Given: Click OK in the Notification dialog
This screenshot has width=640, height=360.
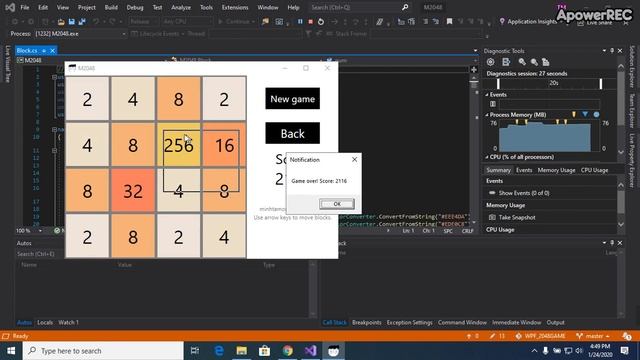Looking at the screenshot, I should 337,204.
